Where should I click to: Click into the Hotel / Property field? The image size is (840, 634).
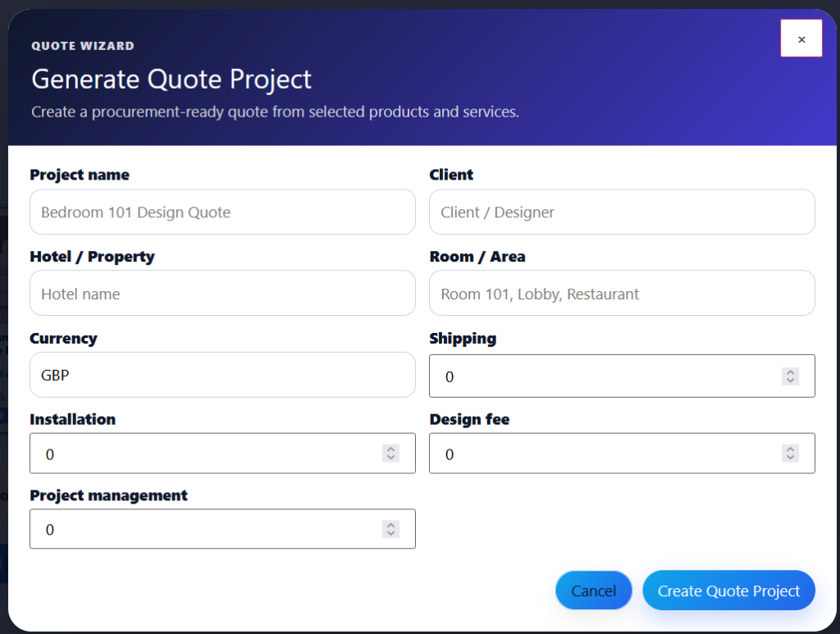(x=222, y=294)
